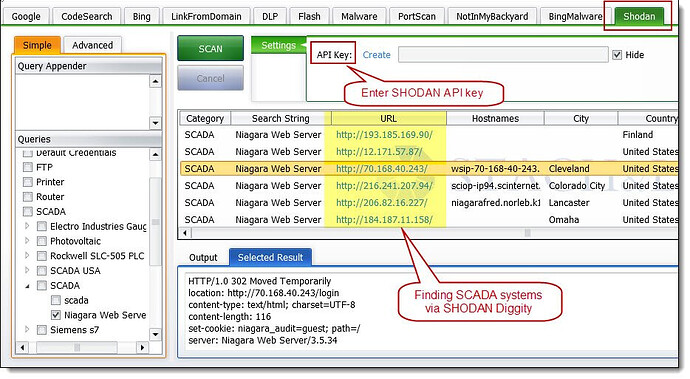Click the Queries horizontal scroll left arrow

tap(22, 347)
